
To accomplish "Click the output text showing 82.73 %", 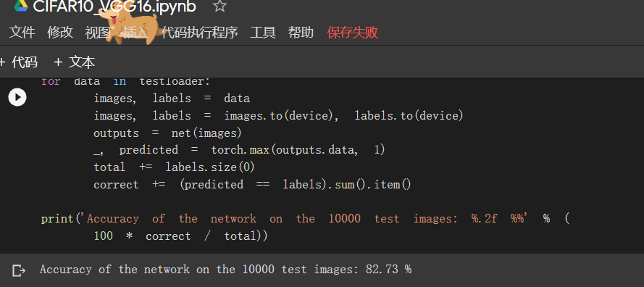I will [225, 270].
